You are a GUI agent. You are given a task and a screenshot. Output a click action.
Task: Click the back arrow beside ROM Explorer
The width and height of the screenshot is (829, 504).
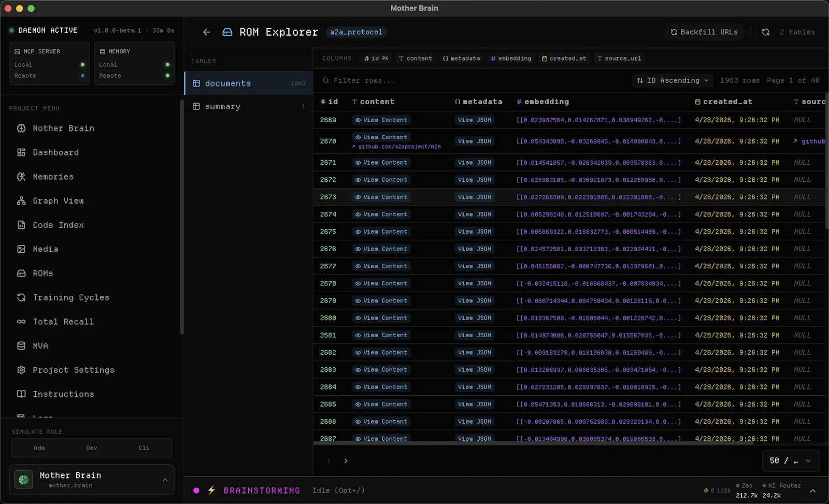206,32
